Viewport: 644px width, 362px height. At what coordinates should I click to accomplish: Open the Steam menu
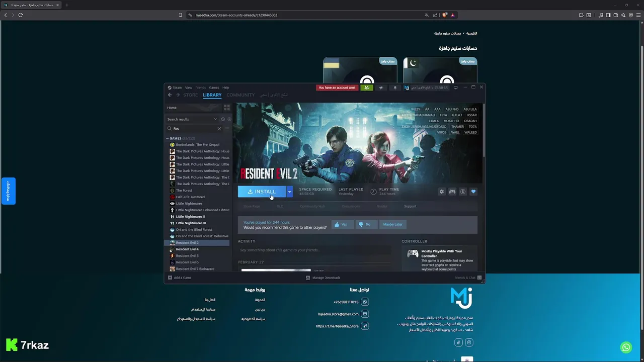click(x=177, y=87)
